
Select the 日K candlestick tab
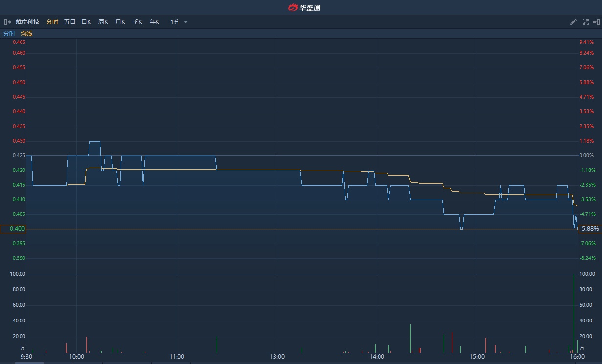point(86,22)
